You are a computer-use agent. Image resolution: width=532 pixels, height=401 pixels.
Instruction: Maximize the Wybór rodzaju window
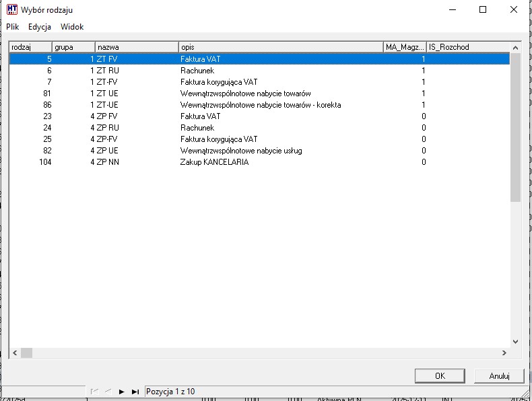tap(483, 10)
